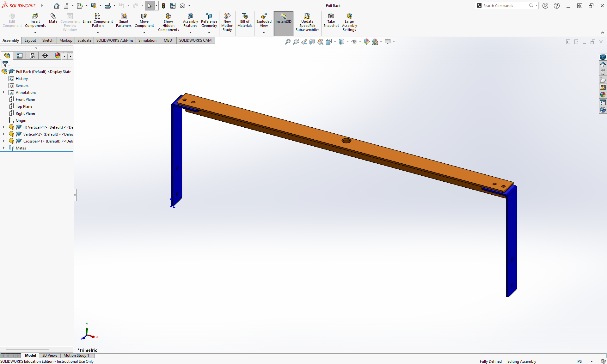
Task: Expand the Crossbar<1> tree node
Action: (x=4, y=141)
